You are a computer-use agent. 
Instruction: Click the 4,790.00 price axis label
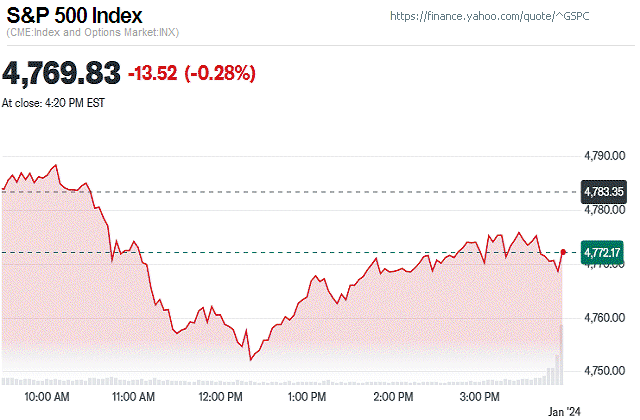pyautogui.click(x=604, y=156)
